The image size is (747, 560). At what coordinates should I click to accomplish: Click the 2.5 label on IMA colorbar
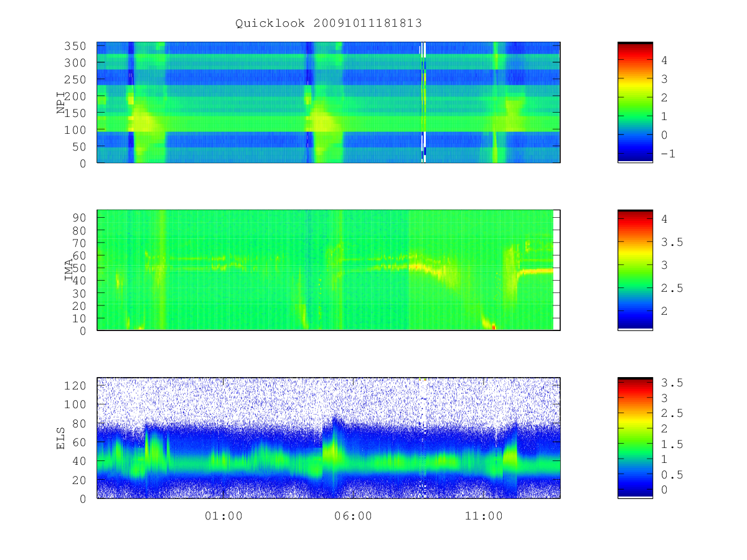(672, 288)
